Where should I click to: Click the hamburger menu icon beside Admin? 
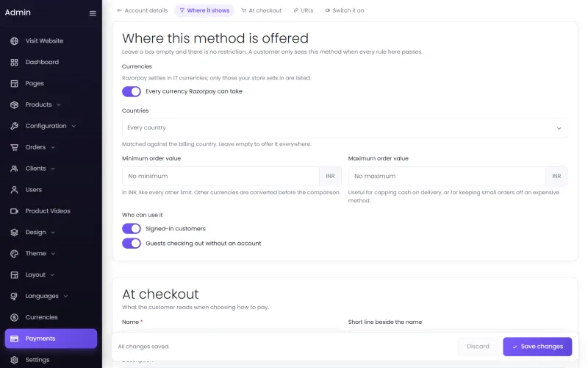tap(93, 13)
